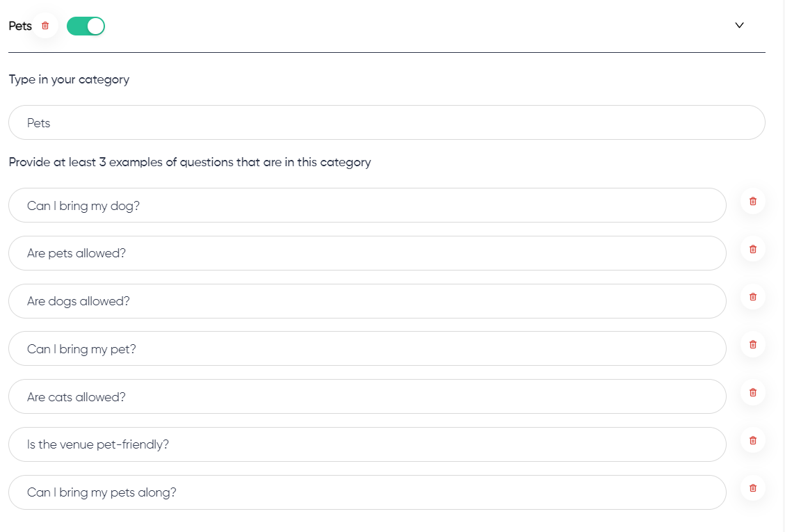The width and height of the screenshot is (785, 532).
Task: Remove the 'Can I bring my pet?' question
Action: pyautogui.click(x=752, y=345)
